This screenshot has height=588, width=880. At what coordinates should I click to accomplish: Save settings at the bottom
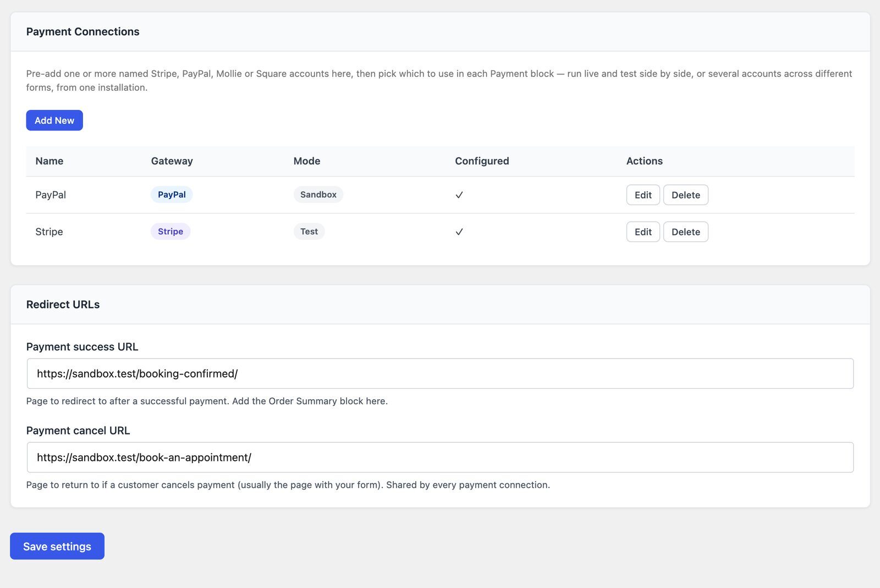click(x=57, y=546)
